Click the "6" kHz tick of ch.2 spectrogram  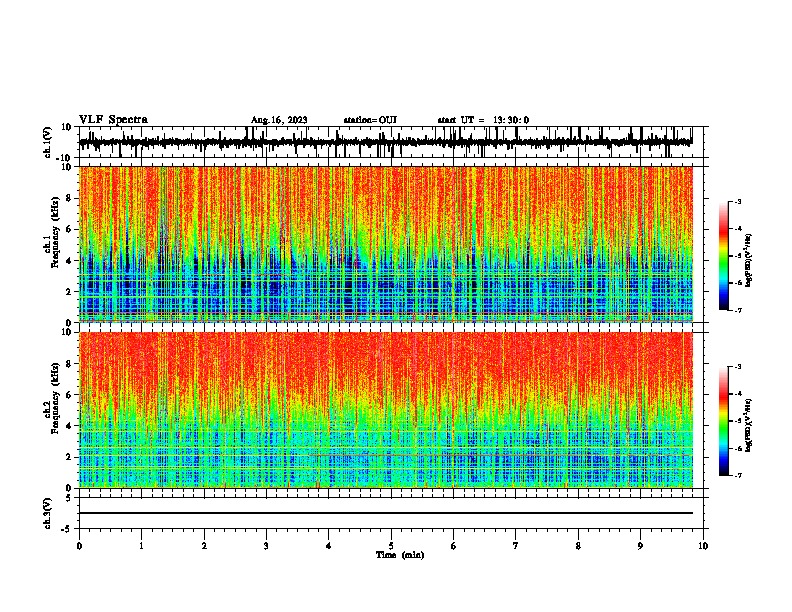pyautogui.click(x=70, y=395)
